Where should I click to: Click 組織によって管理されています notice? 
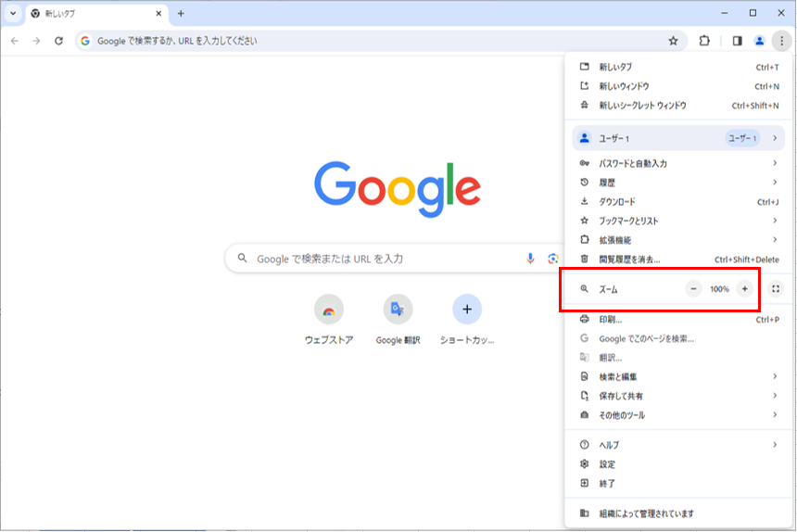(x=679, y=513)
